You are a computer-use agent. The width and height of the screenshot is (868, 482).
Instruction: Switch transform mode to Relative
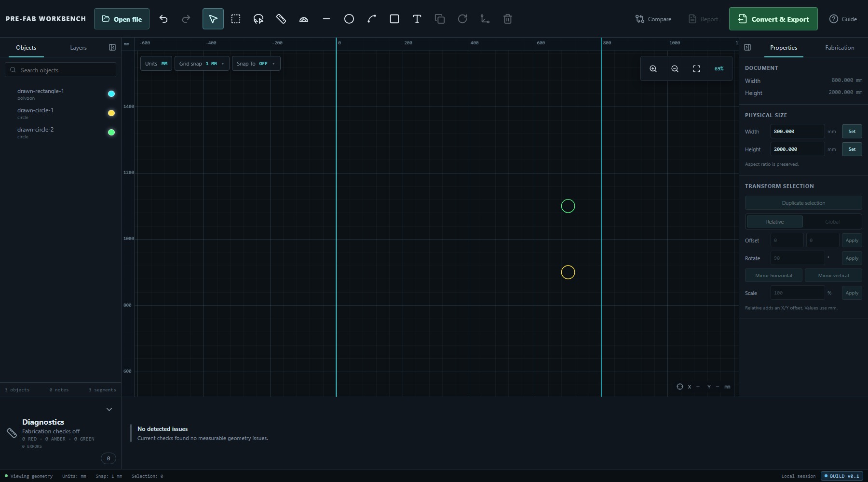(x=774, y=222)
